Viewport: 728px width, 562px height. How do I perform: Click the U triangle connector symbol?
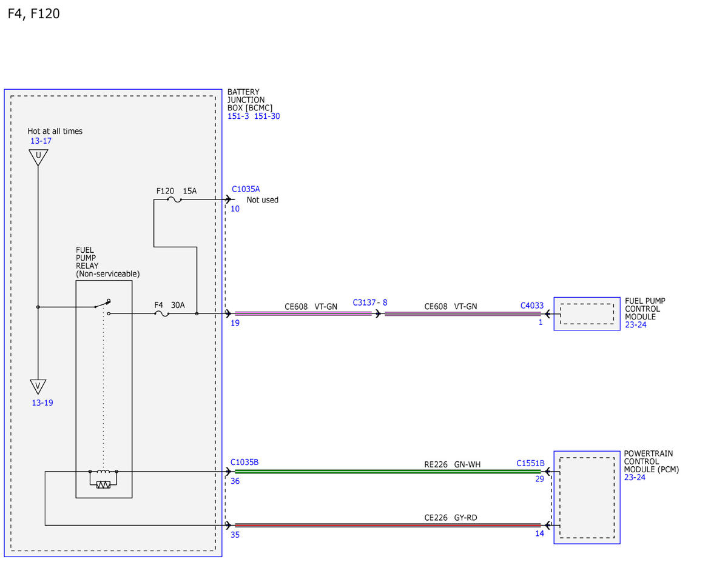click(38, 158)
